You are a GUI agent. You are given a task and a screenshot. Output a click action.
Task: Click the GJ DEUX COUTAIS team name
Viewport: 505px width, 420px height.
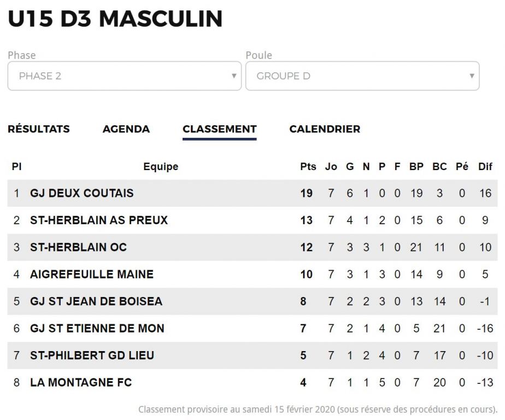coord(82,193)
